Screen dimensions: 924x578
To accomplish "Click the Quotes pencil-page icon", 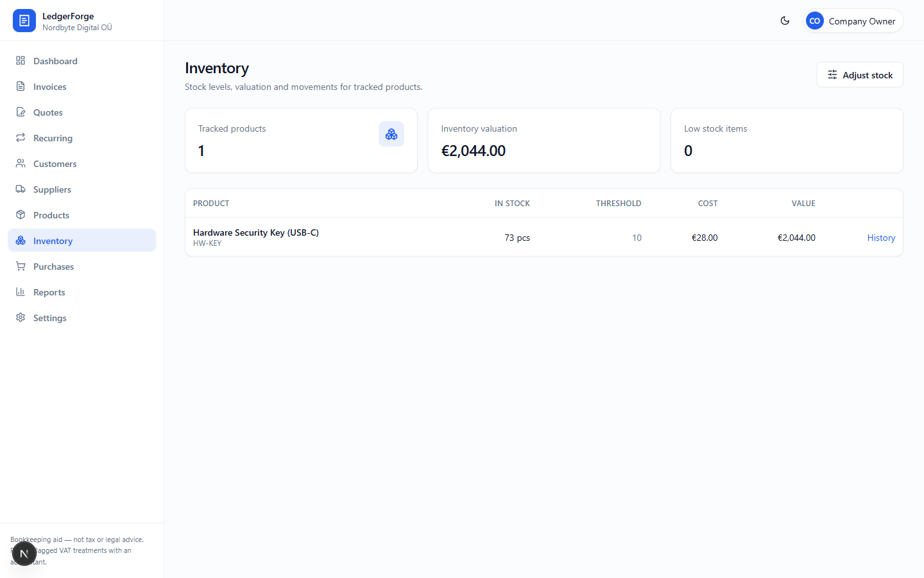I will click(x=21, y=112).
